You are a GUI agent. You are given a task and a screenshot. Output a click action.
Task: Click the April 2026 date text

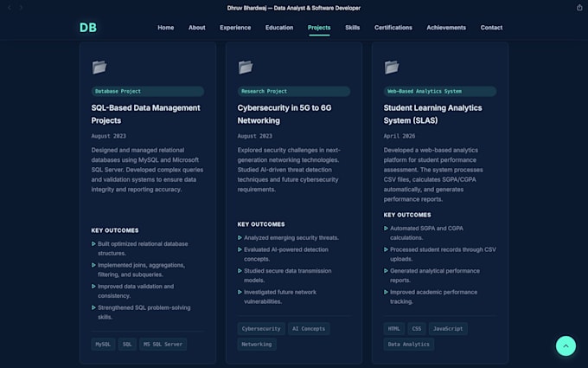[399, 136]
